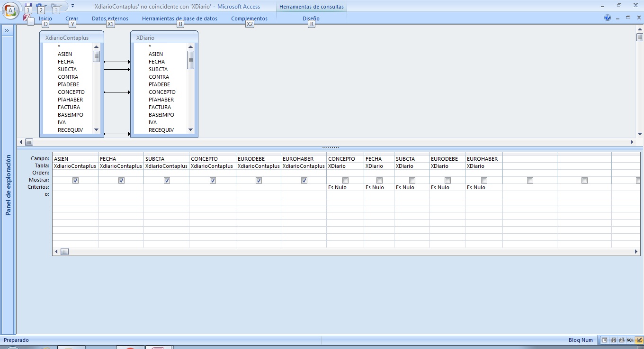Open the Office button menu

click(x=10, y=9)
